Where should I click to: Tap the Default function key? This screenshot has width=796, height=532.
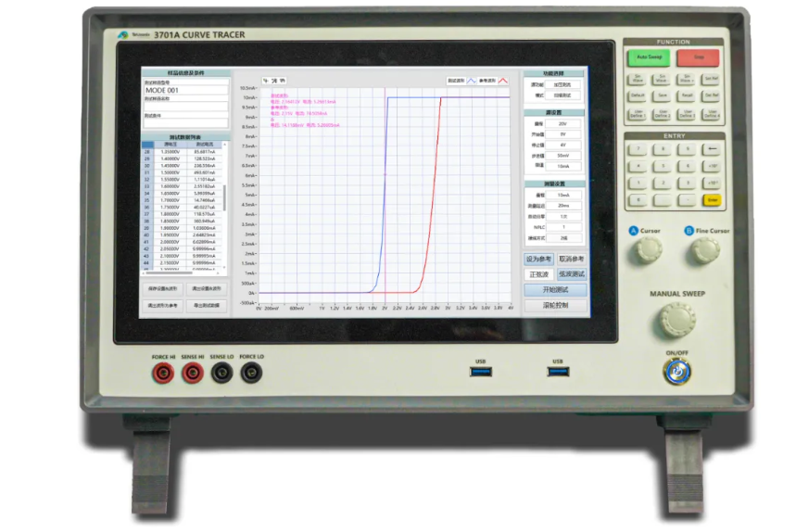(638, 95)
